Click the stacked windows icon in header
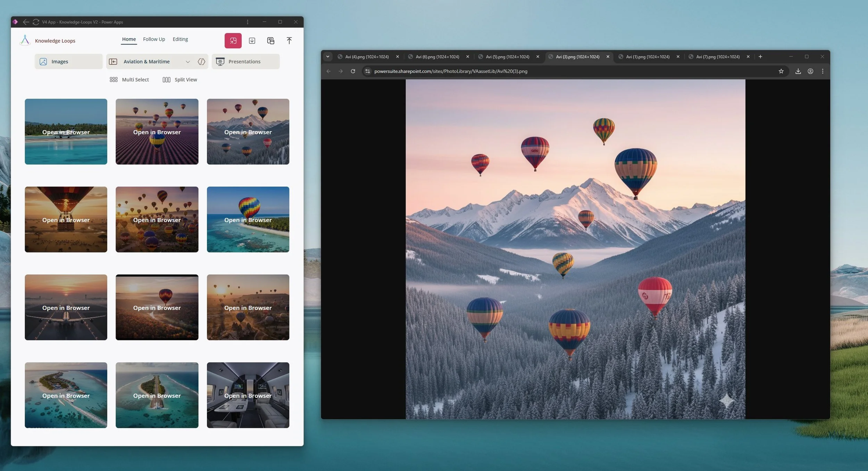This screenshot has height=471, width=868. pos(270,41)
